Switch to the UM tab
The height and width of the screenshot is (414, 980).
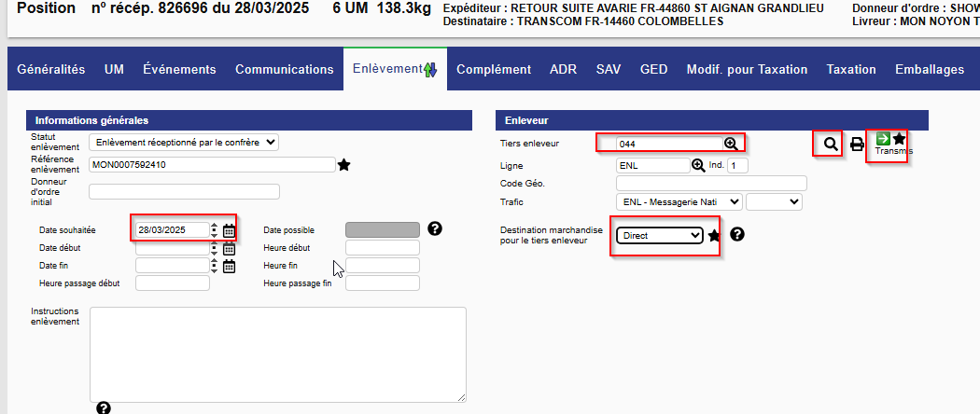click(x=114, y=69)
